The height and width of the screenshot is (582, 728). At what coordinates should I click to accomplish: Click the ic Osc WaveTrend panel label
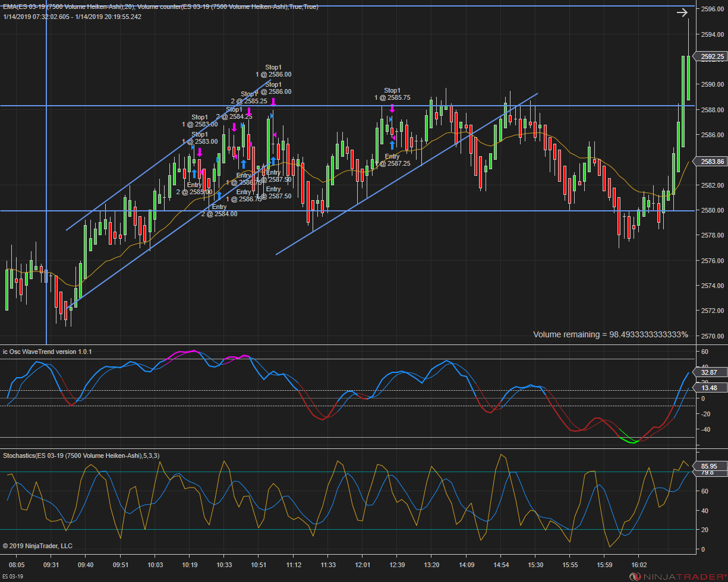[48, 352]
